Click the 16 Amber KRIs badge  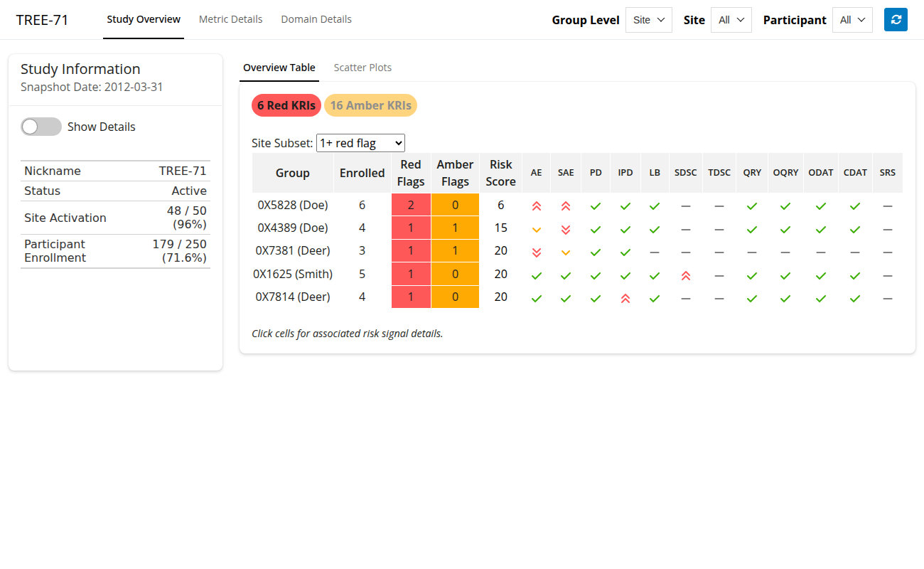tap(370, 105)
